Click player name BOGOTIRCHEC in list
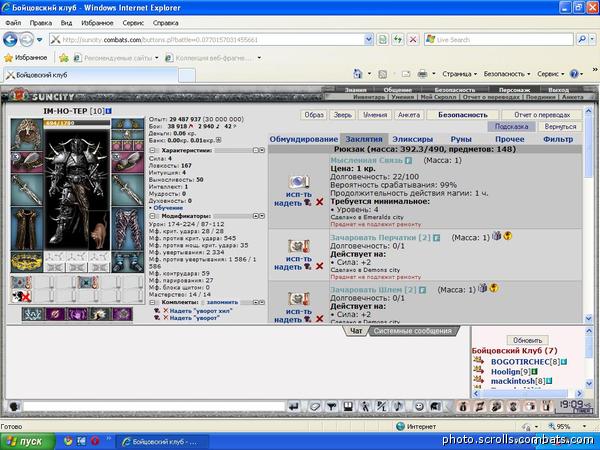Viewport: 600px width, 450px height. (520, 362)
